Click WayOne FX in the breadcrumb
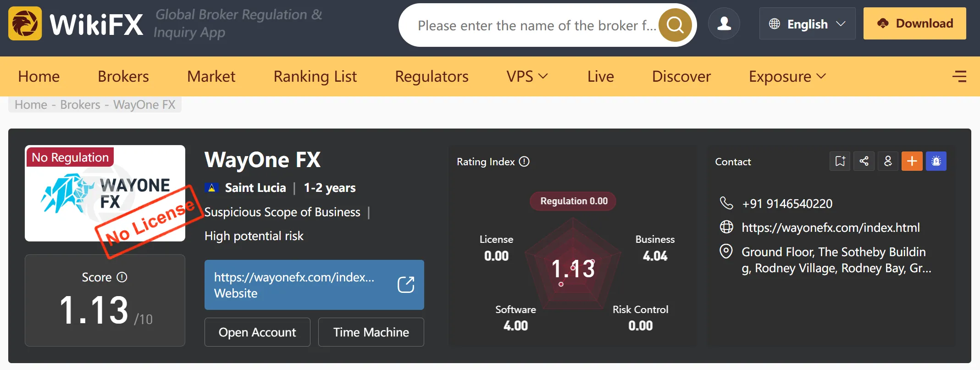Viewport: 980px width, 370px height. coord(144,105)
